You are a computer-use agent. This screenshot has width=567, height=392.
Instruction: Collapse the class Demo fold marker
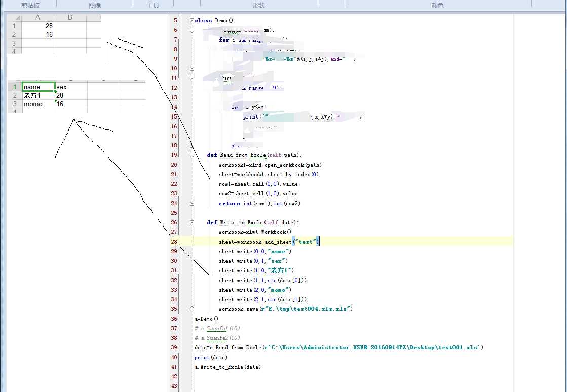192,21
